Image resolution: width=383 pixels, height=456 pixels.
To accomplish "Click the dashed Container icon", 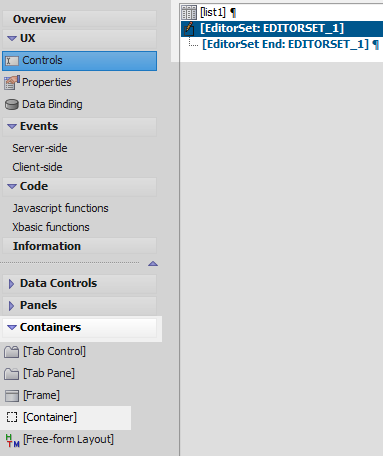I will coord(12,417).
